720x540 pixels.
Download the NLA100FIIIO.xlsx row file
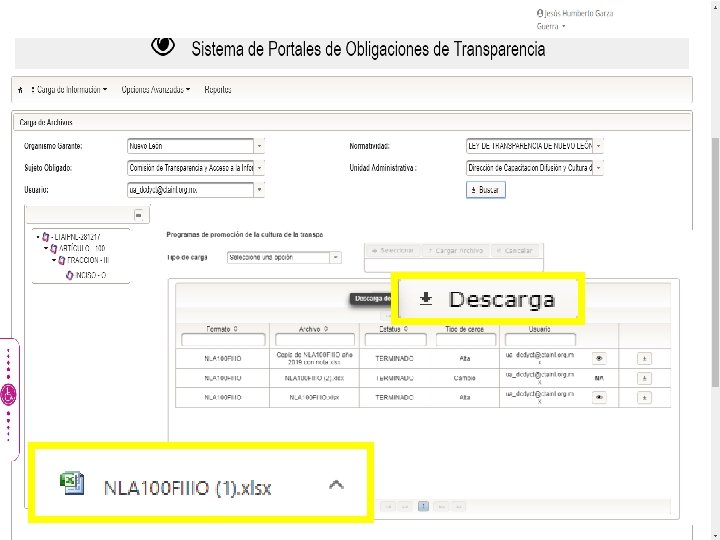click(x=644, y=398)
